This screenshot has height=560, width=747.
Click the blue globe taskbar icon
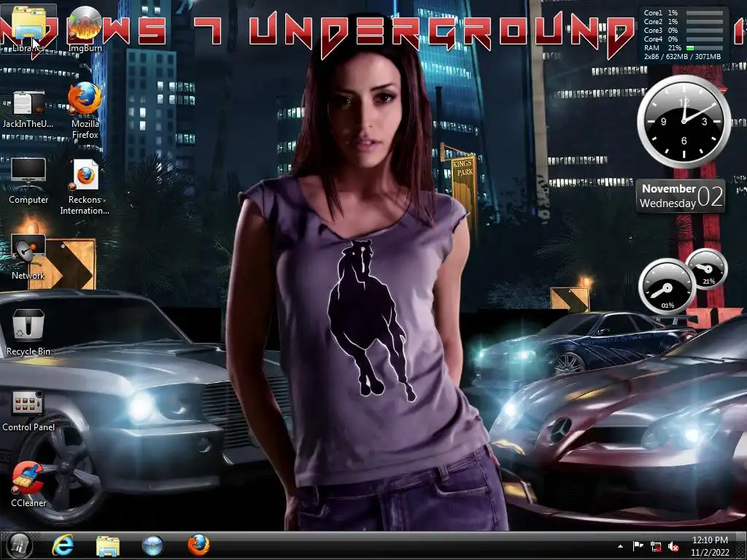[153, 545]
